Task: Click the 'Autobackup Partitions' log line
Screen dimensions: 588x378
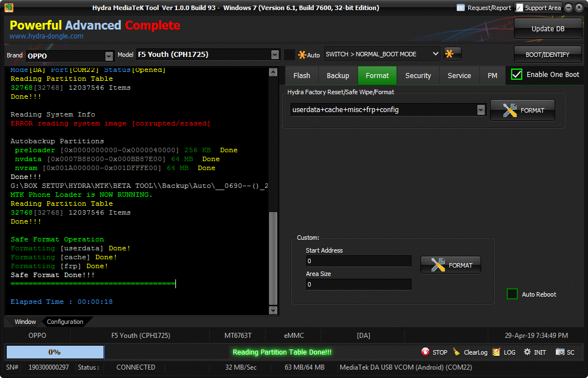Action: [57, 141]
